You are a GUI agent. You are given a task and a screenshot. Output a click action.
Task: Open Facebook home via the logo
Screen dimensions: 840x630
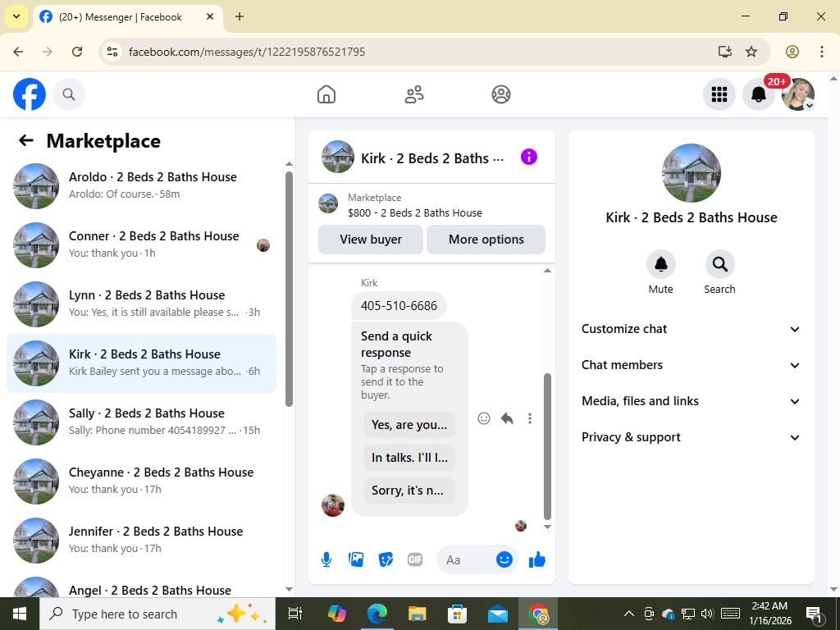pos(30,94)
